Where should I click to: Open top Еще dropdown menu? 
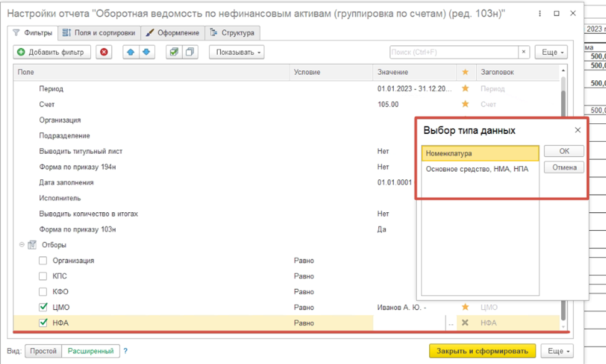click(x=551, y=52)
